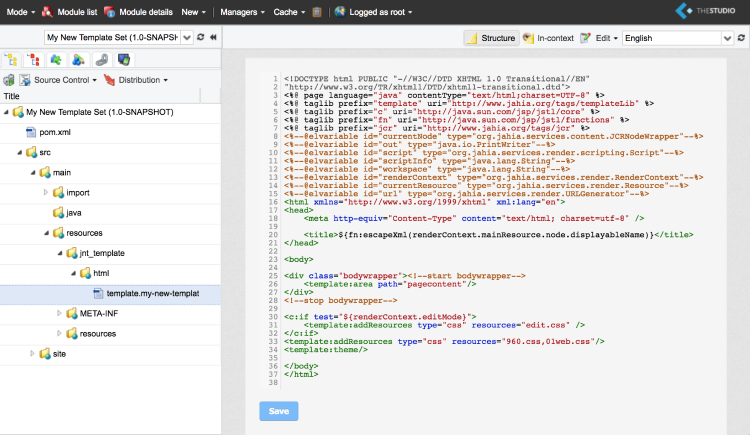
Task: Collapse the src folder
Action: click(20, 152)
